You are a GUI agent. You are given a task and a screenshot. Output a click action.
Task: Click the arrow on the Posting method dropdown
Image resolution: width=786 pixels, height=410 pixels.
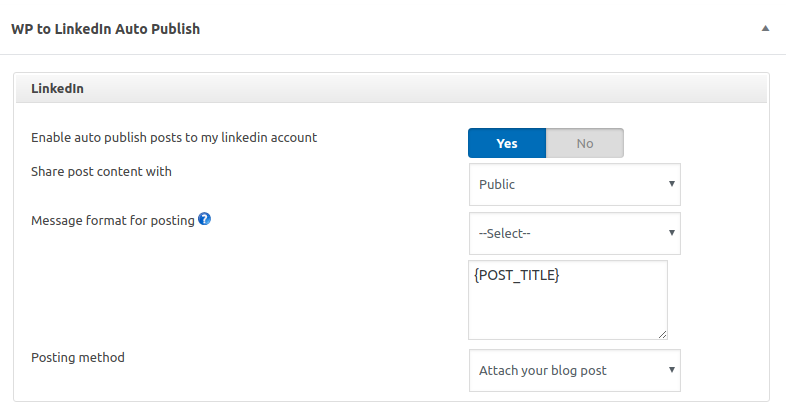point(671,370)
